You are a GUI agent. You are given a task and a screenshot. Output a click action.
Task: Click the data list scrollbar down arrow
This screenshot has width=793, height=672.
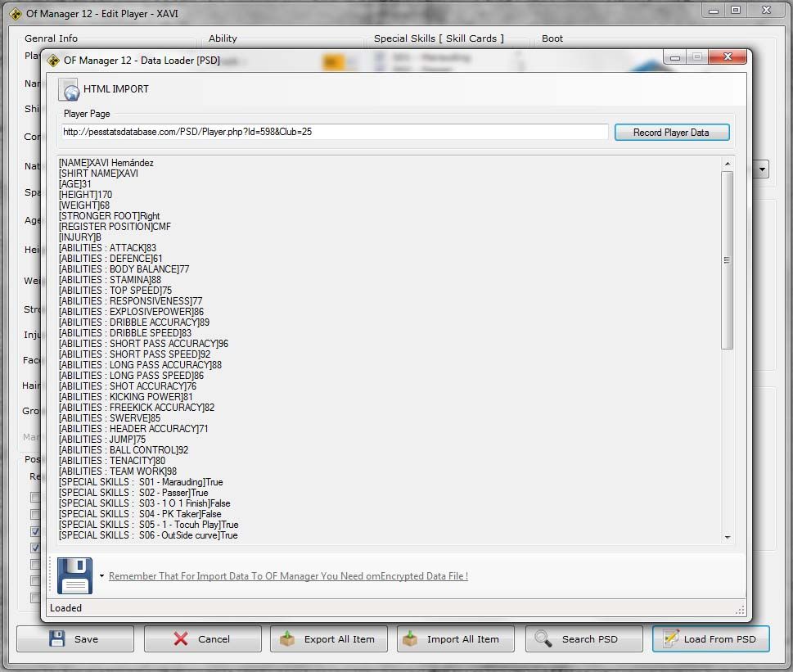[728, 537]
